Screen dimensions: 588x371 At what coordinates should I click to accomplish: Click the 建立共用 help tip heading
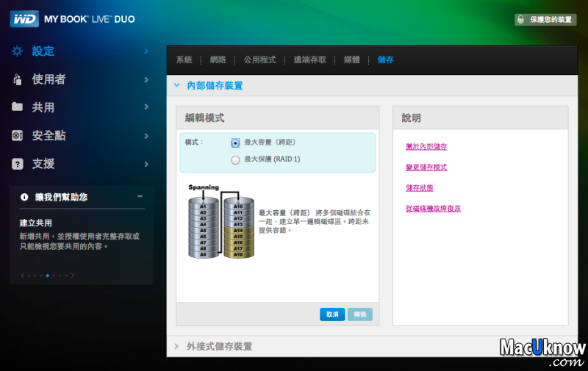click(35, 223)
